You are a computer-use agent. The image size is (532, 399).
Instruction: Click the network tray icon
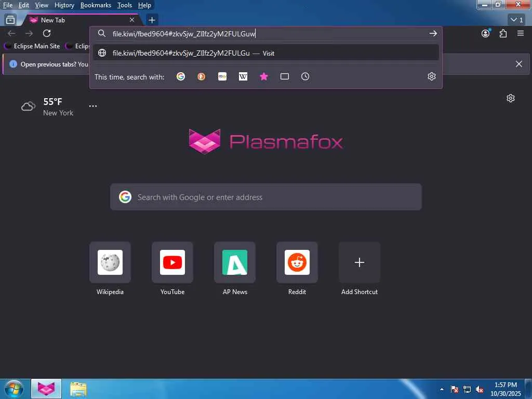[467, 390]
